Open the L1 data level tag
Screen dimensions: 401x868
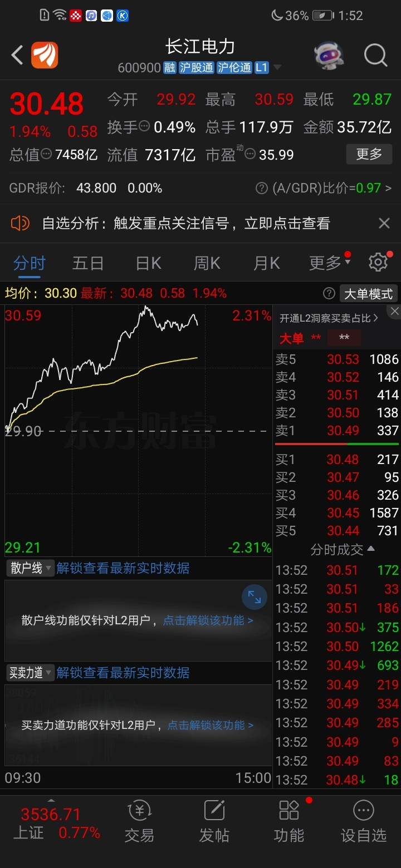point(262,68)
